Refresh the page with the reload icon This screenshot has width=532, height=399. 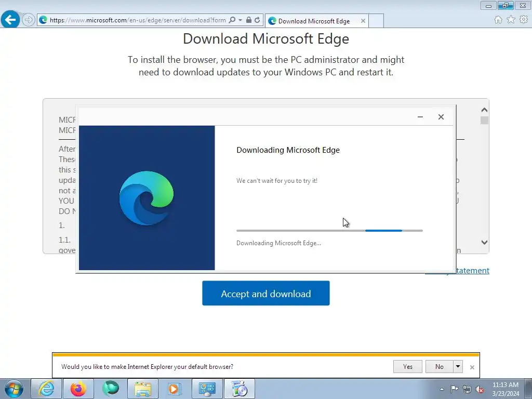pyautogui.click(x=257, y=20)
